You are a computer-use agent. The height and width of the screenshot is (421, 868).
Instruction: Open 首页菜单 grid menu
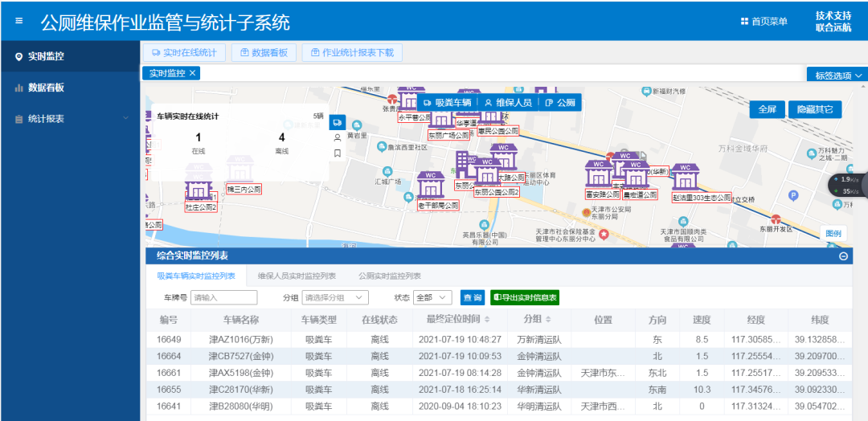click(x=764, y=22)
